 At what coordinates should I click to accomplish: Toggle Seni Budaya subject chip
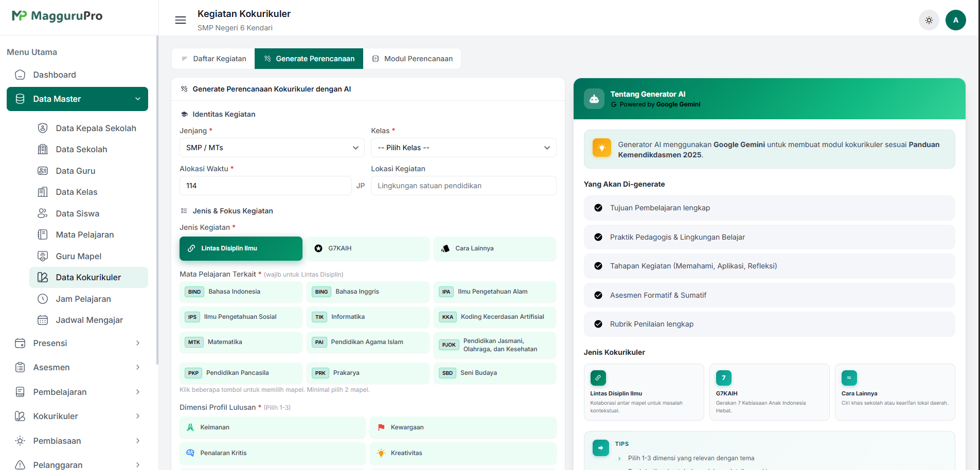tap(495, 373)
